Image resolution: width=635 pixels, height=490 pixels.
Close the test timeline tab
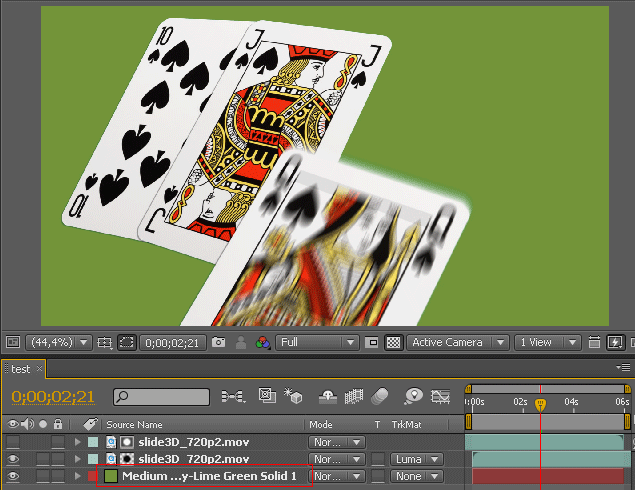tap(39, 369)
